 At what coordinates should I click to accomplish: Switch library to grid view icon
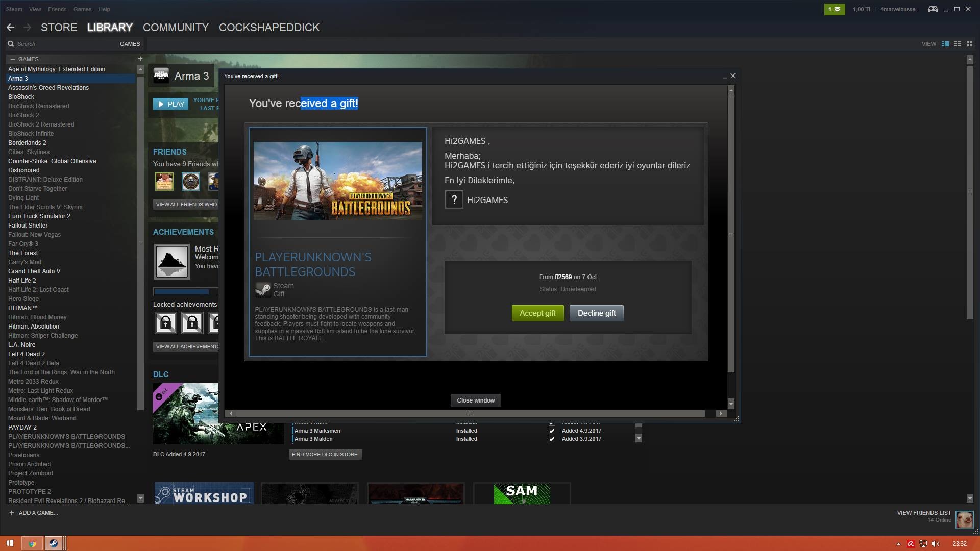970,44
